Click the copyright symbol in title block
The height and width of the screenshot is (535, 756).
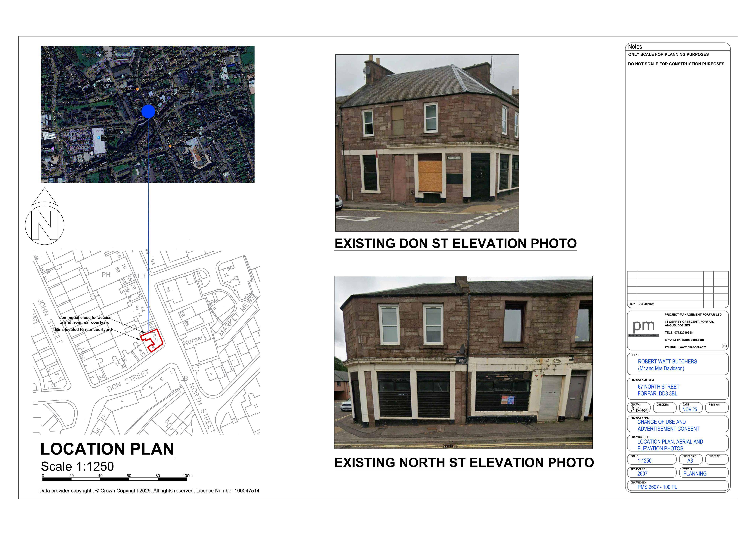(724, 346)
